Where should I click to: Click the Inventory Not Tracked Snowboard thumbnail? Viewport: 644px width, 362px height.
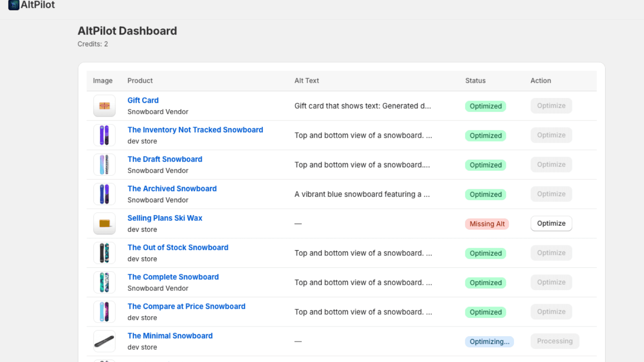click(104, 135)
